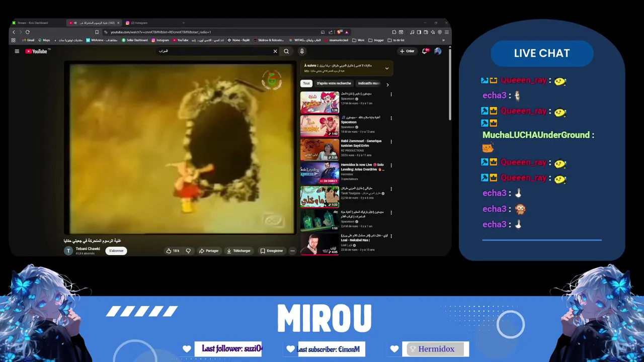Open Hermidox is now Live video

pyautogui.click(x=362, y=167)
